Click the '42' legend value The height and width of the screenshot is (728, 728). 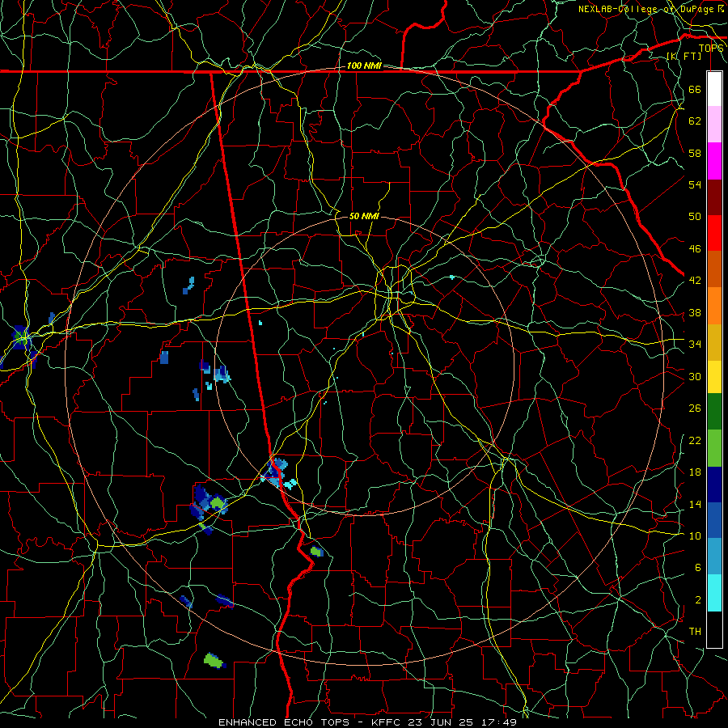coord(695,281)
